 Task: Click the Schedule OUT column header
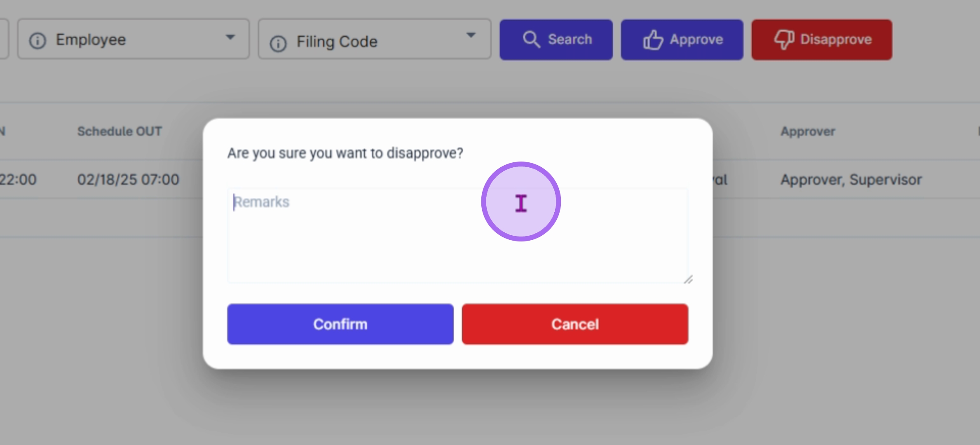[120, 131]
